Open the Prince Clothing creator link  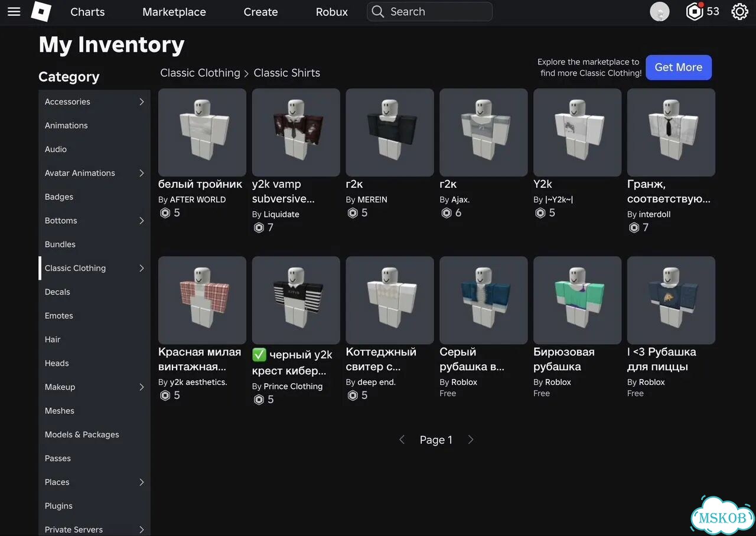coord(293,386)
